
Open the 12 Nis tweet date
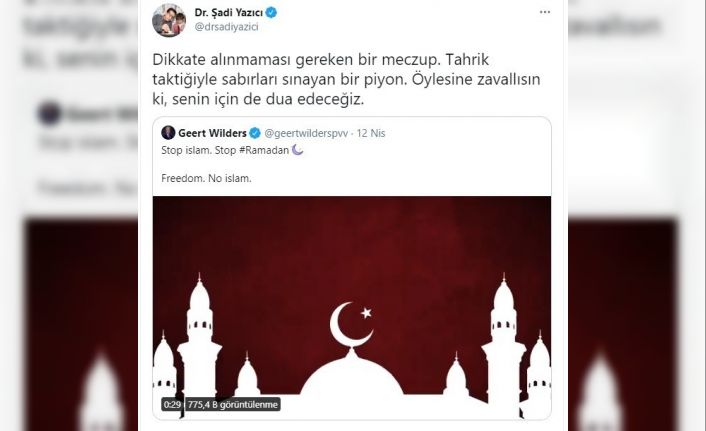pos(371,133)
